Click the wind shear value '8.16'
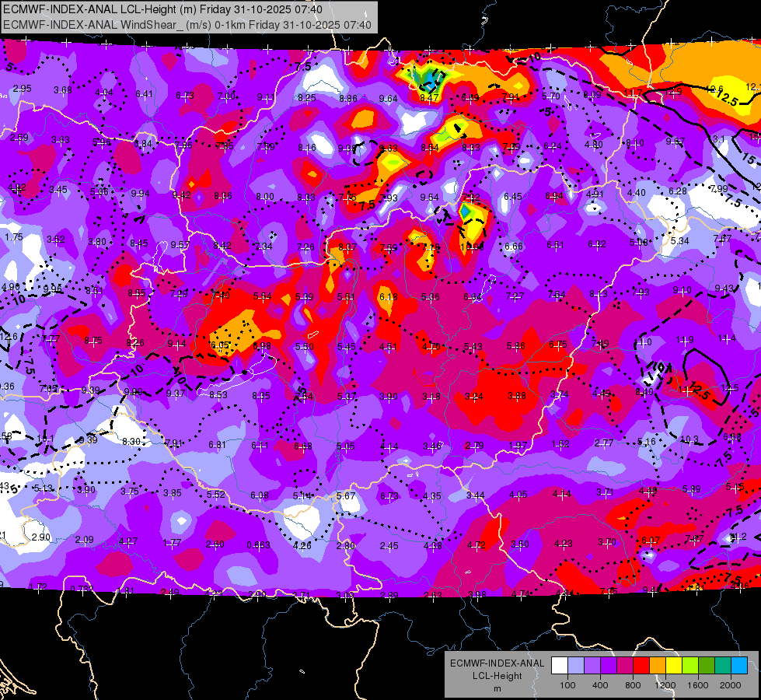Image resolution: width=761 pixels, height=700 pixels. pos(307,147)
